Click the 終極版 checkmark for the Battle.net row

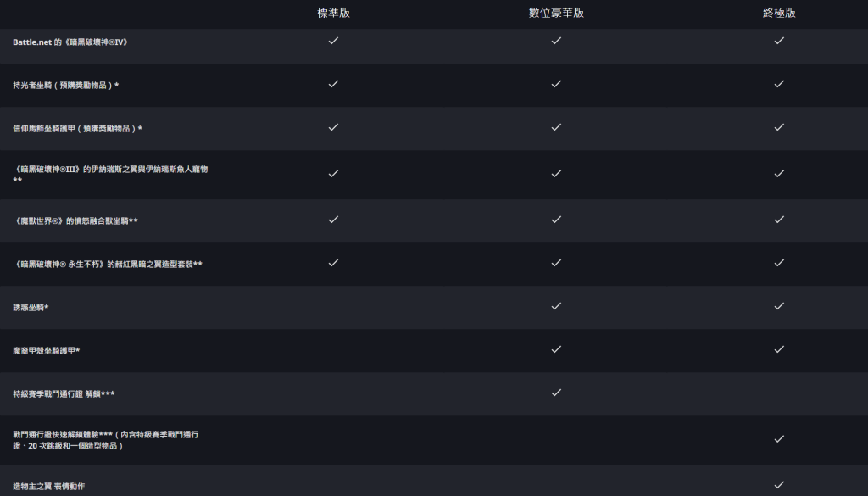pyautogui.click(x=779, y=41)
